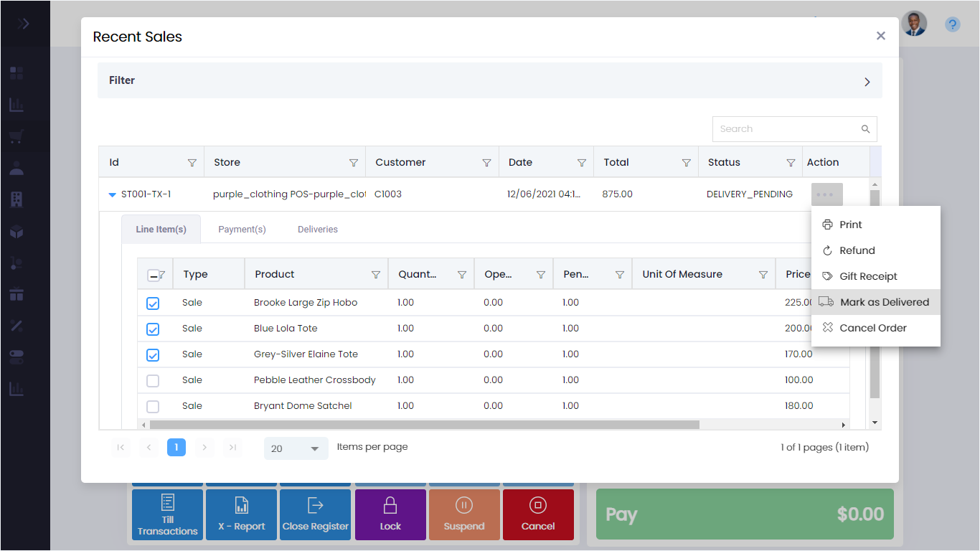Expand the Filter panel chevron

pos(867,82)
